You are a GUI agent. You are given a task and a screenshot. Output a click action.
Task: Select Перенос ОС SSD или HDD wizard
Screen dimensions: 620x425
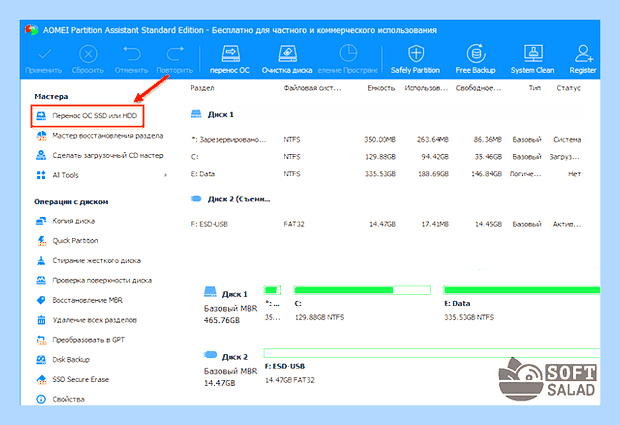pyautogui.click(x=87, y=116)
